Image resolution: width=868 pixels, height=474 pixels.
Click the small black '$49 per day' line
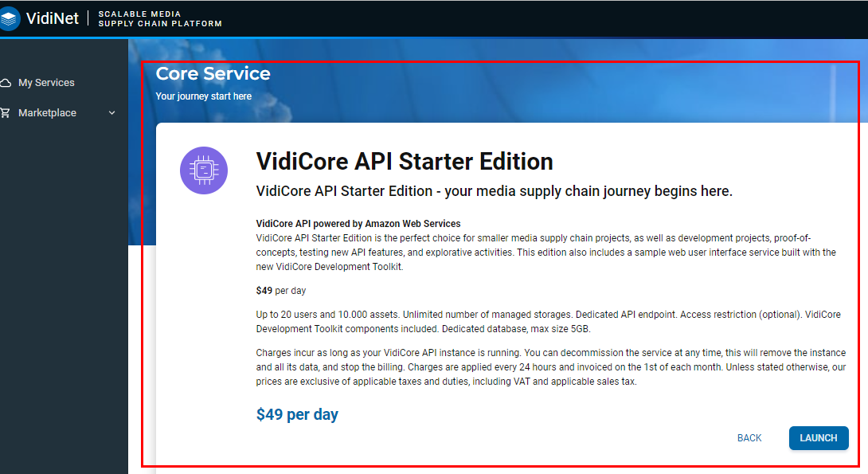pos(283,291)
